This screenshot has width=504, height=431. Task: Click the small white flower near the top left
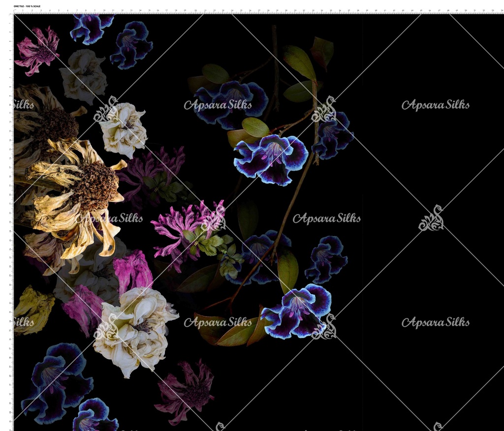pyautogui.click(x=84, y=75)
